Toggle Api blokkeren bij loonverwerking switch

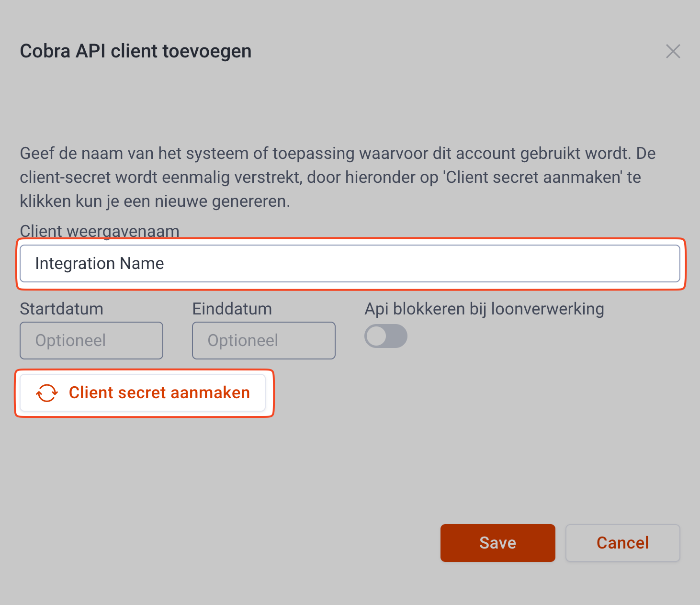tap(386, 336)
